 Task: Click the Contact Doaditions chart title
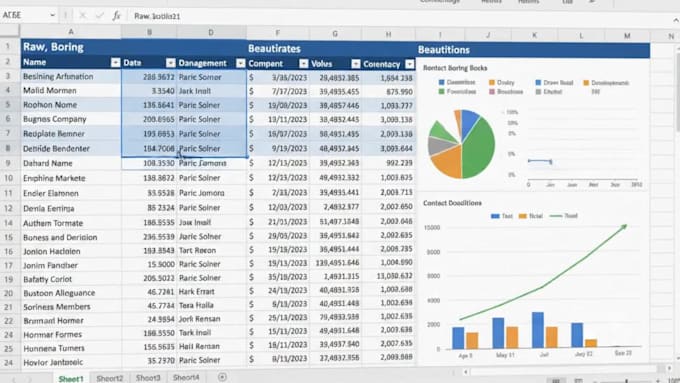click(452, 203)
